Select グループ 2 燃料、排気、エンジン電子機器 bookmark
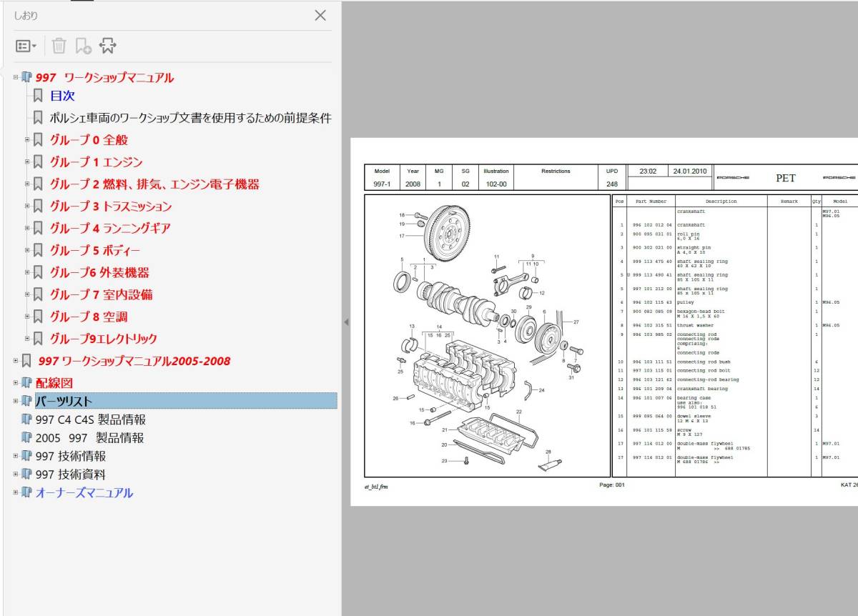 tap(154, 184)
